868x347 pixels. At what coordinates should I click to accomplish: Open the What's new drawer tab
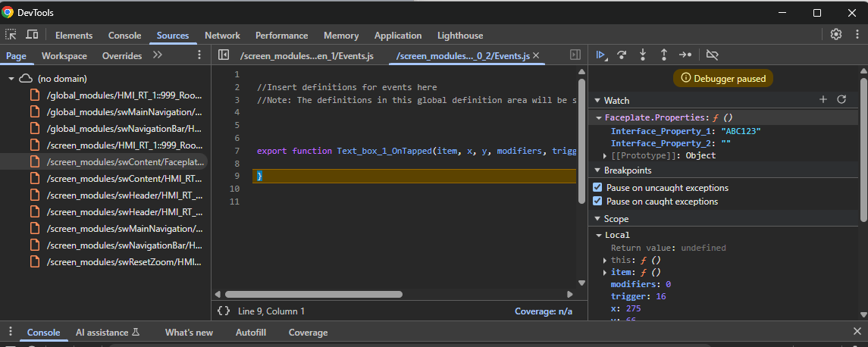pos(189,333)
